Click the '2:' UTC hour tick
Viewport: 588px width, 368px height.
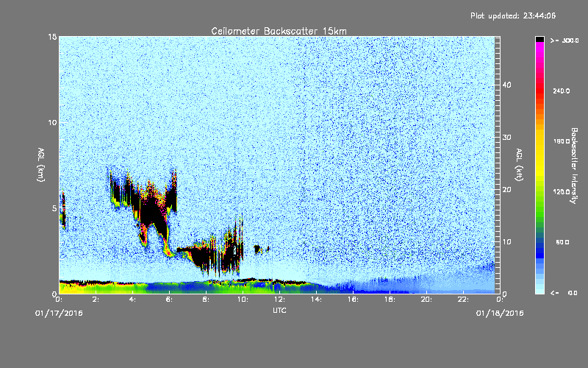tap(96, 300)
